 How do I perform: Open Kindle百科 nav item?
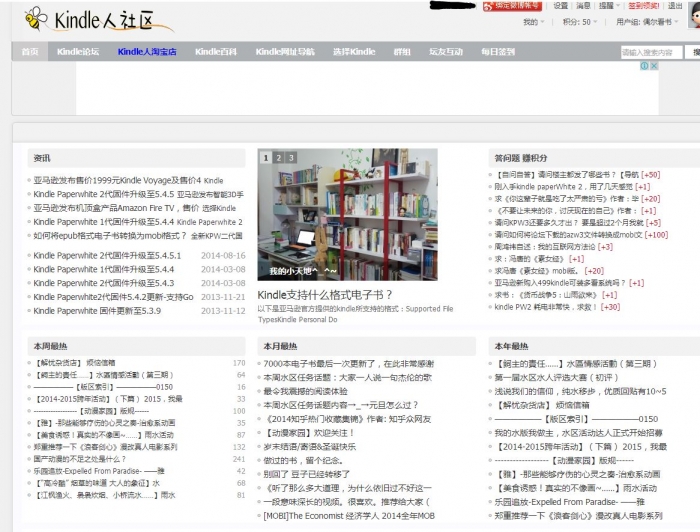pyautogui.click(x=216, y=52)
